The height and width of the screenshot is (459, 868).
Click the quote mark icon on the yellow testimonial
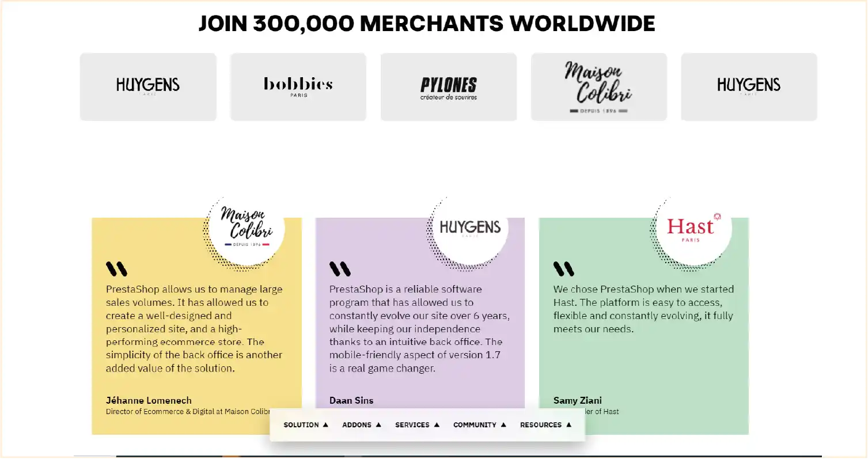click(115, 268)
